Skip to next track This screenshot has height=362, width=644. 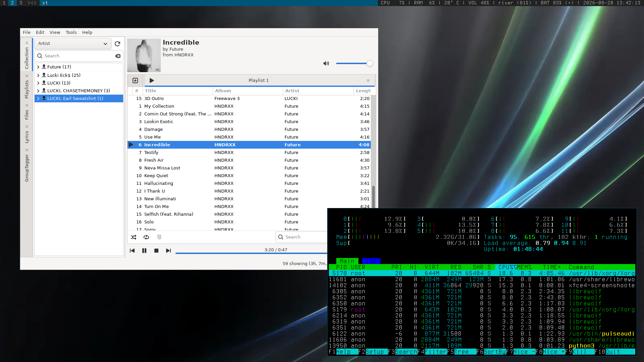(x=168, y=251)
